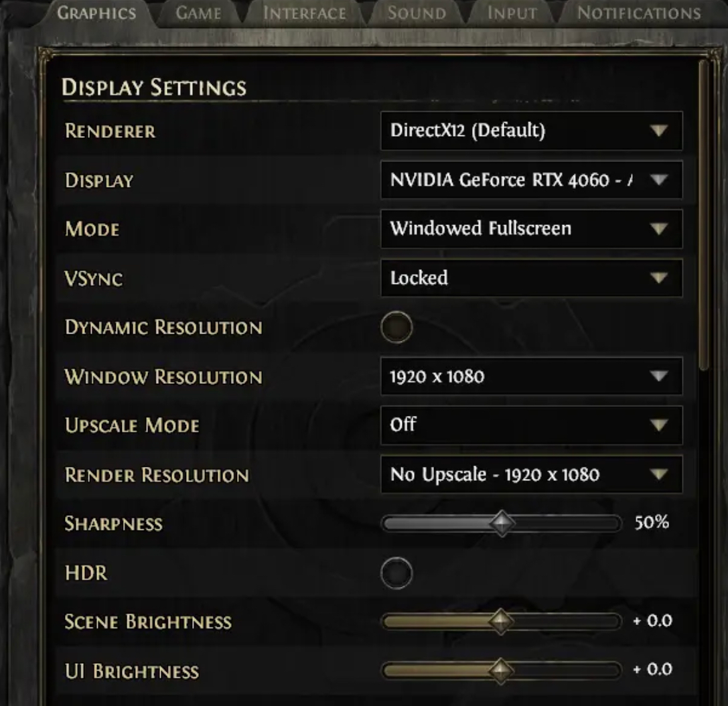Viewport: 728px width, 706px height.
Task: Click the Scene Brightness slider handle
Action: pyautogui.click(x=500, y=622)
